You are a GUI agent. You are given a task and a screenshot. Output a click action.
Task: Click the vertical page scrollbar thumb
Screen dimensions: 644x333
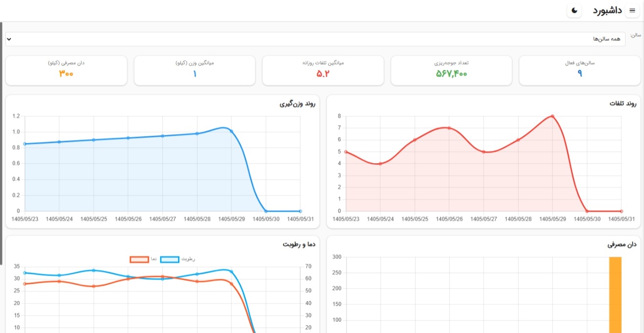point(1,143)
